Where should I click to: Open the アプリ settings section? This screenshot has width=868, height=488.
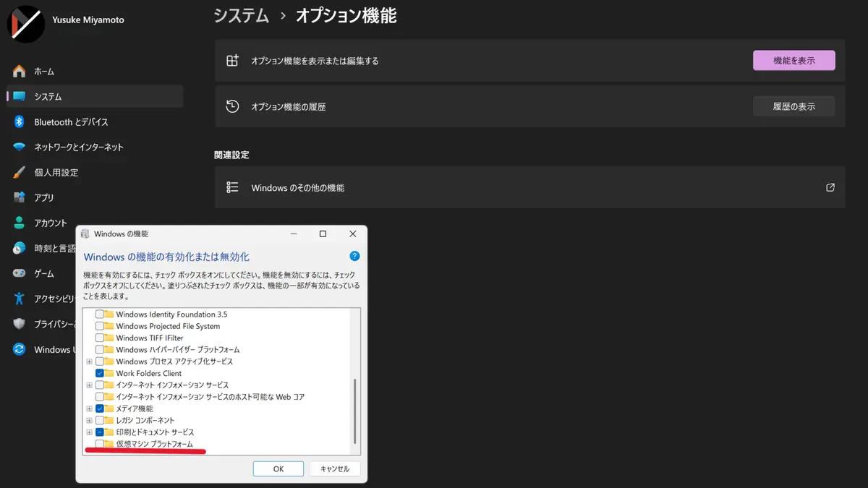pyautogui.click(x=44, y=198)
